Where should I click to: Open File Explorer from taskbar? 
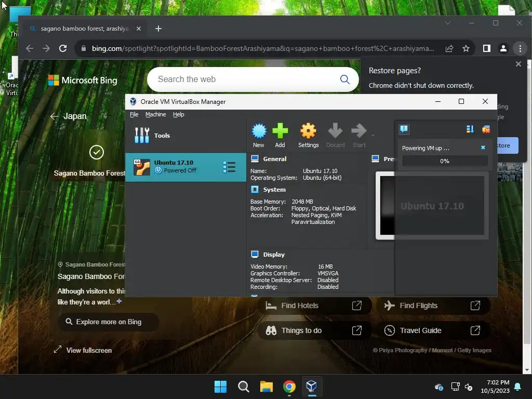point(267,387)
